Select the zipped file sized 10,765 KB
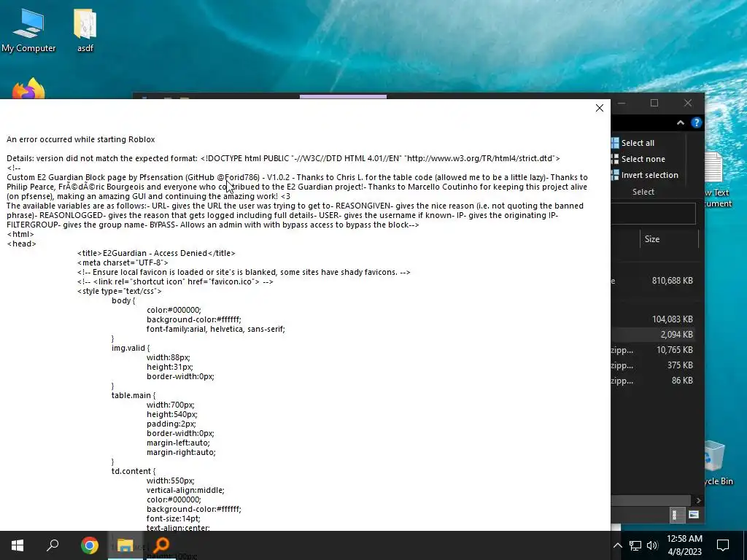 pyautogui.click(x=652, y=350)
